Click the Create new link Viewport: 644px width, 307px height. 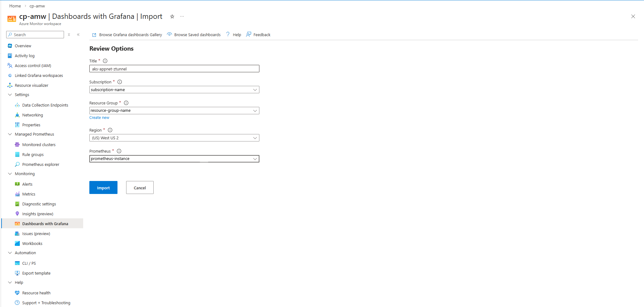pyautogui.click(x=99, y=118)
